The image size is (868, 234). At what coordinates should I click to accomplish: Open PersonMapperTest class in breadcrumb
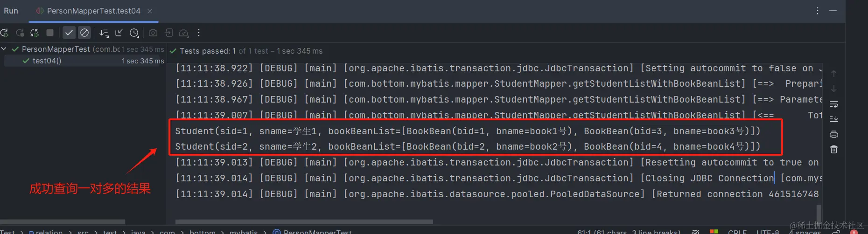pyautogui.click(x=312, y=232)
